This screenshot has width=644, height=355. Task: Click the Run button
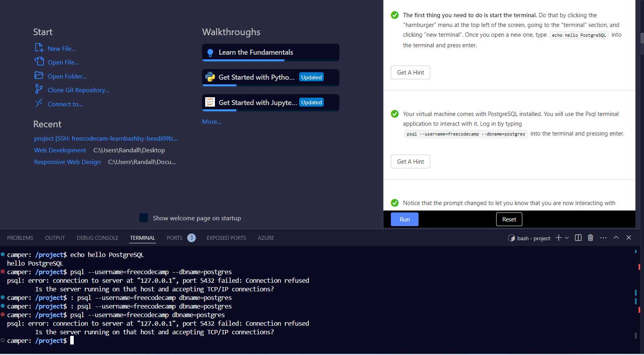point(404,219)
